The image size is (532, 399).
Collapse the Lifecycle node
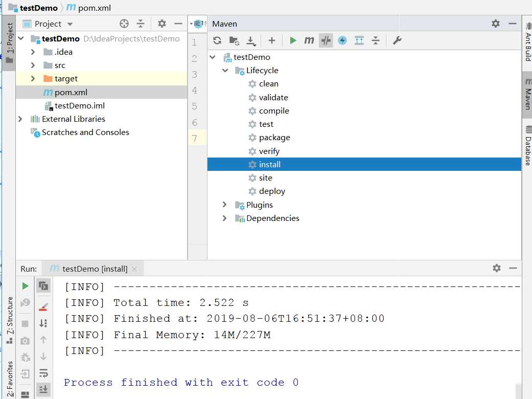225,70
